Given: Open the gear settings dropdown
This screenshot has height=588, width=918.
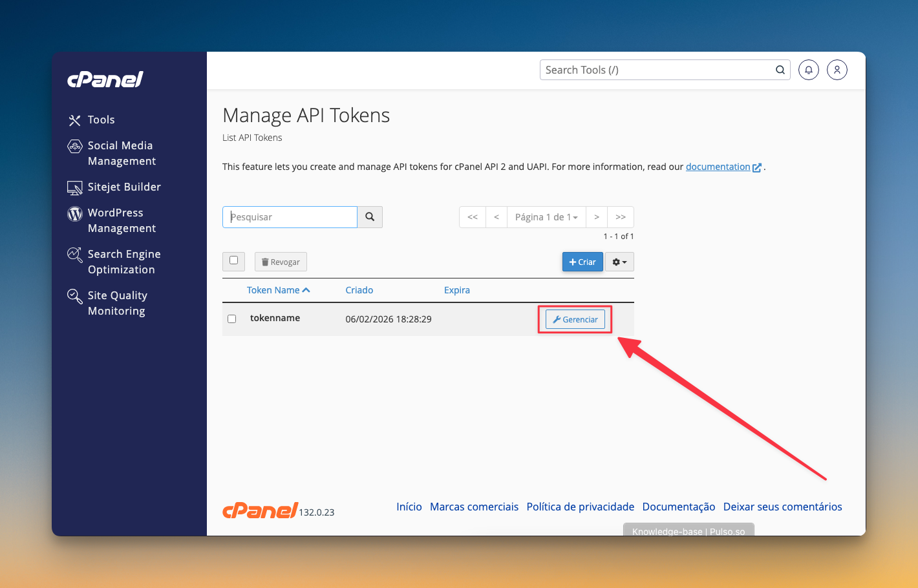Looking at the screenshot, I should coord(619,262).
